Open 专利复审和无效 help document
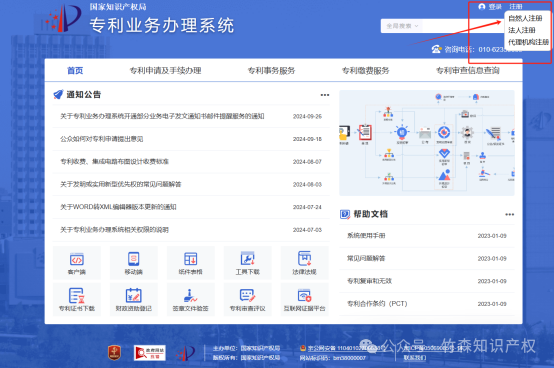The image size is (554, 368). tap(427, 281)
